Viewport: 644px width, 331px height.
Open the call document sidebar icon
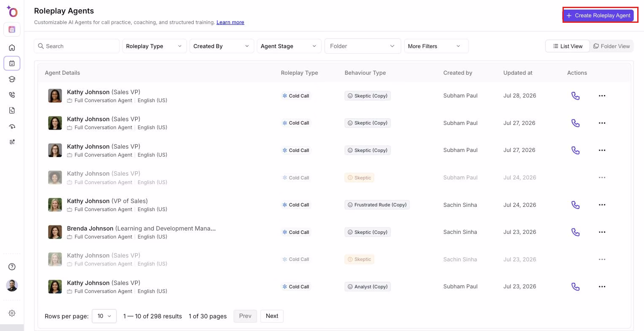[12, 111]
